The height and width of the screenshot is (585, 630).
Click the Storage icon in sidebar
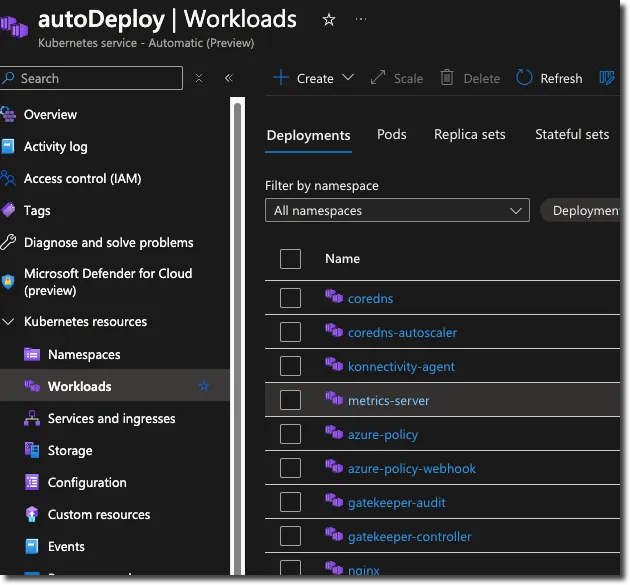(x=31, y=450)
